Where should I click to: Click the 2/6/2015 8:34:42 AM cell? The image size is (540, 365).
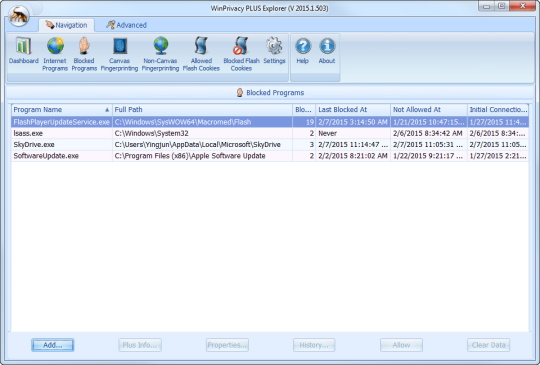point(429,133)
